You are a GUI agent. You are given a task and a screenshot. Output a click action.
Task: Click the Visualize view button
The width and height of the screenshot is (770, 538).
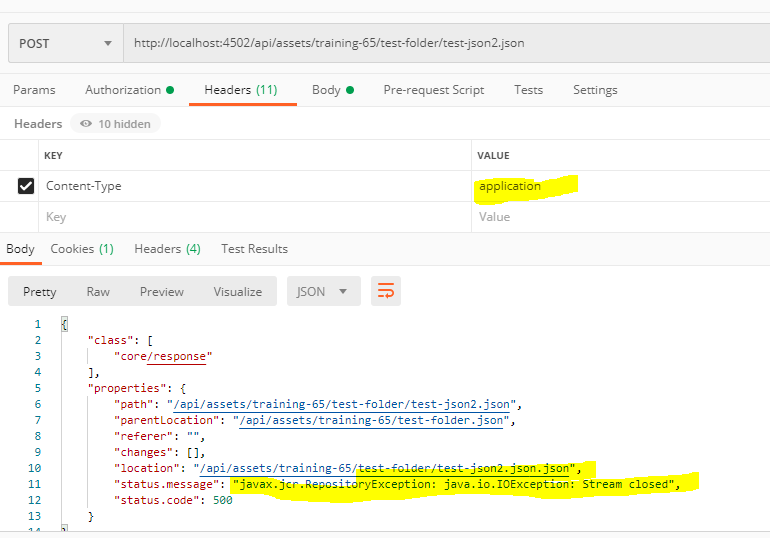pyautogui.click(x=237, y=291)
